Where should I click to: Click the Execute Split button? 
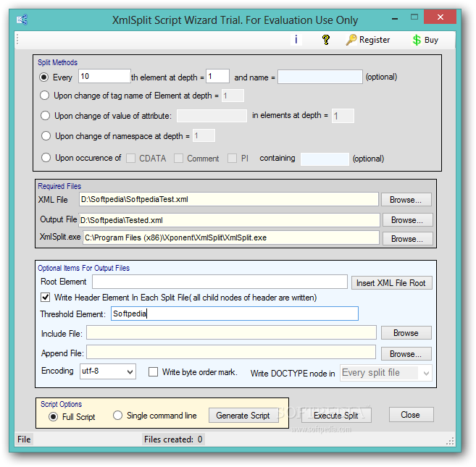pyautogui.click(x=336, y=415)
